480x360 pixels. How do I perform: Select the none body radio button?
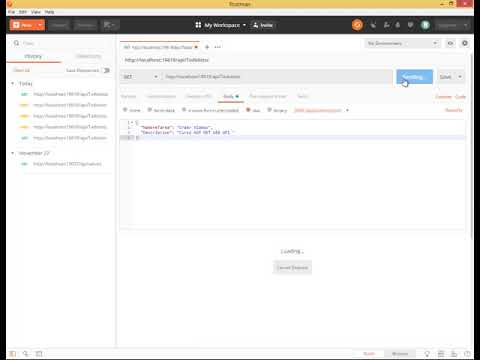pos(125,110)
